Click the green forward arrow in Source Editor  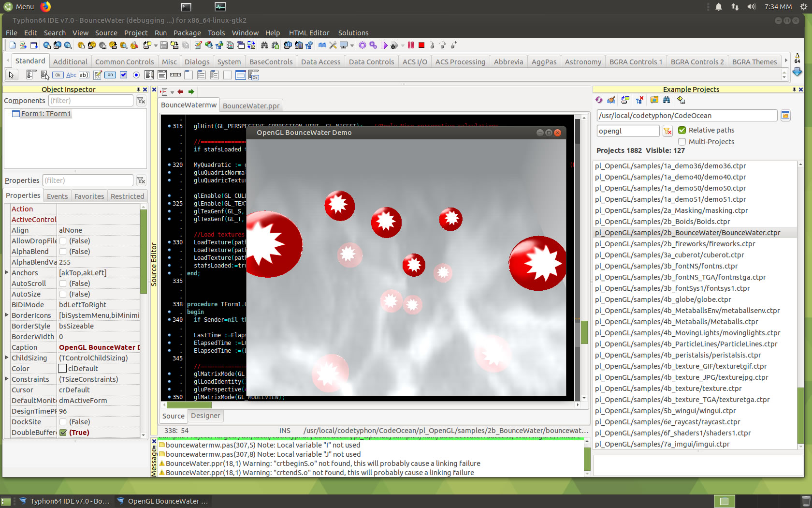191,91
